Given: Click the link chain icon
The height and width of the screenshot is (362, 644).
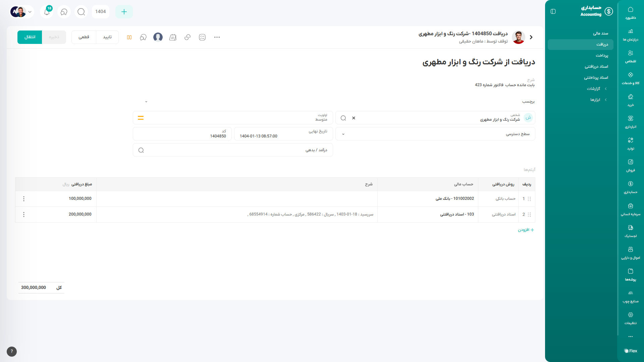Looking at the screenshot, I should tap(187, 37).
